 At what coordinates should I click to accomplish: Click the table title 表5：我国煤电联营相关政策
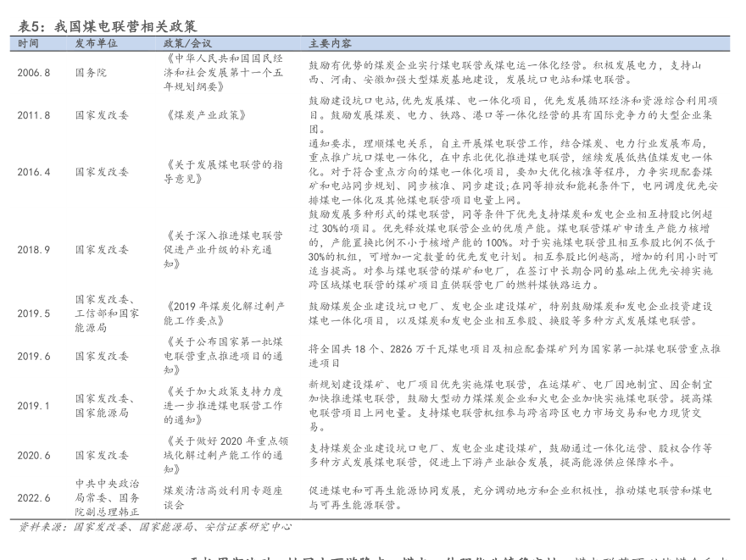click(108, 26)
